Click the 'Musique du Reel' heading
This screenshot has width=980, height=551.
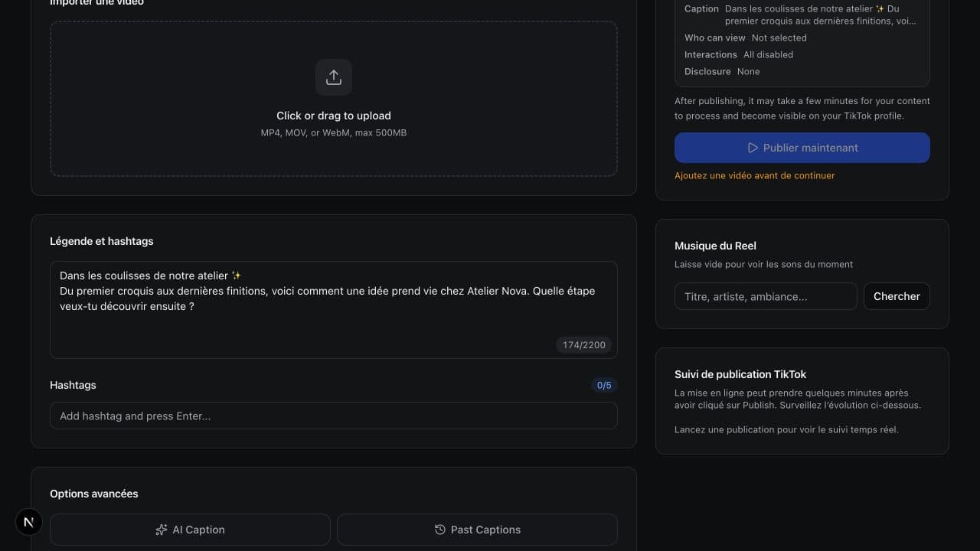click(715, 246)
